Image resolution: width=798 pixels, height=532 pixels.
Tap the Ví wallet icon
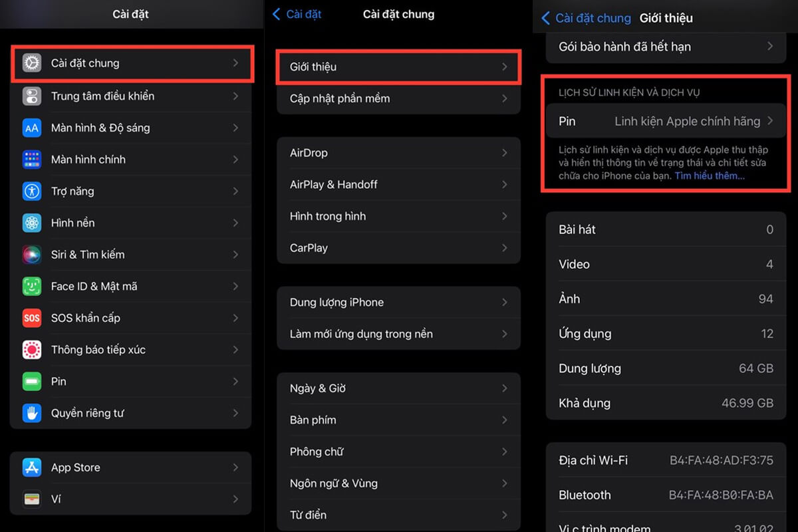click(x=32, y=499)
